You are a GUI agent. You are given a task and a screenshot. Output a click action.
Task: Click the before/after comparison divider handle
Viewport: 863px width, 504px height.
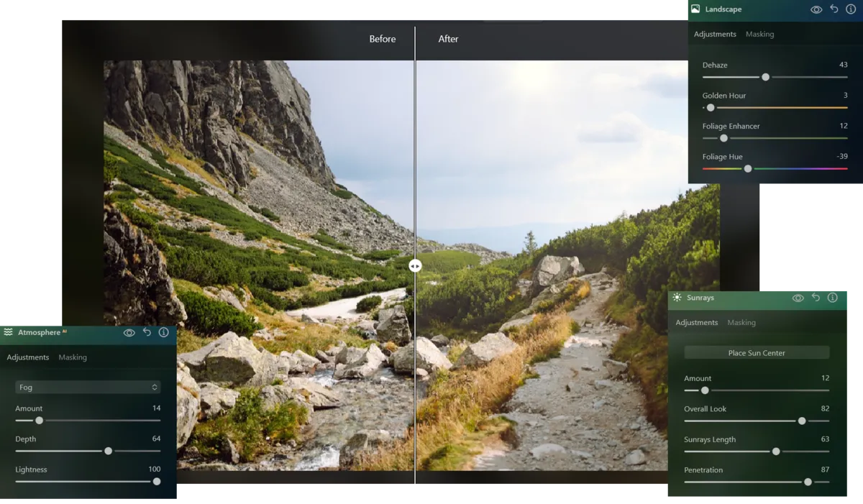pos(416,266)
